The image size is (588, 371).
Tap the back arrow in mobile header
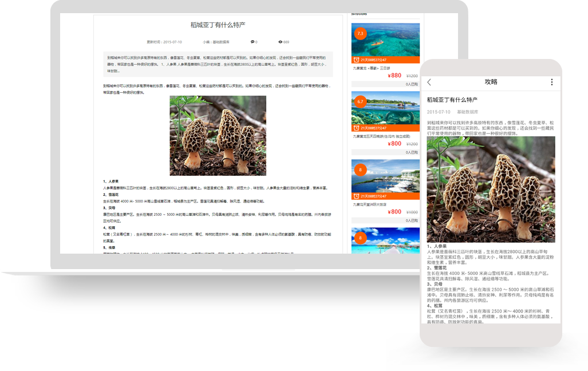click(429, 82)
